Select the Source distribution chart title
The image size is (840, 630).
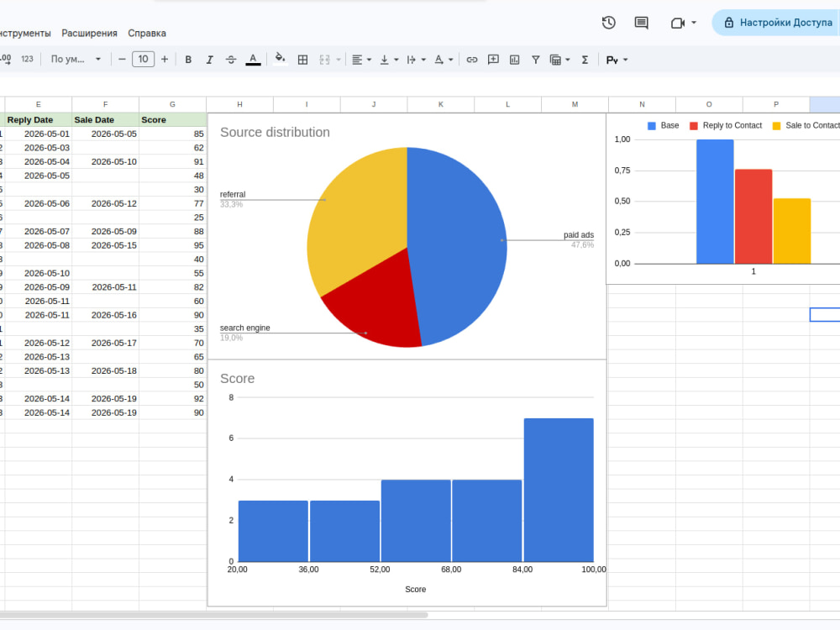(275, 133)
